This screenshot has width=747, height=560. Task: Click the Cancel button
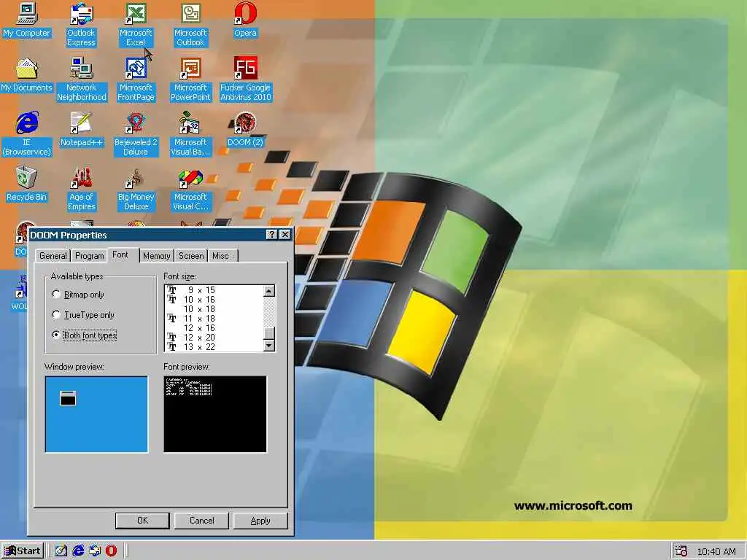[x=201, y=521]
